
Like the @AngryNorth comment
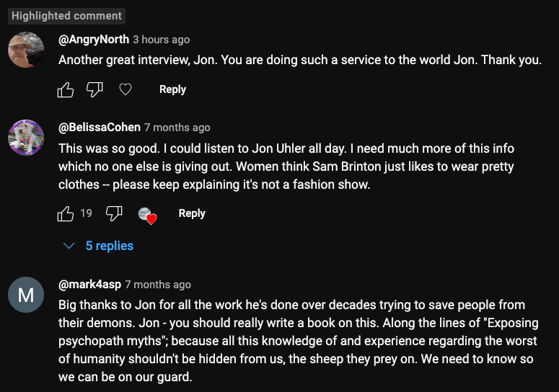pos(66,89)
